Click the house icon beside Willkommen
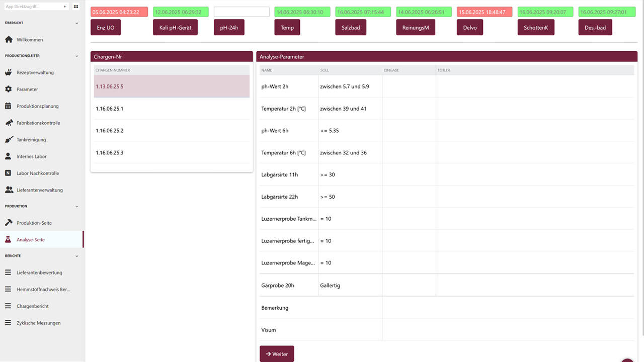Image resolution: width=644 pixels, height=362 pixels. (x=8, y=39)
